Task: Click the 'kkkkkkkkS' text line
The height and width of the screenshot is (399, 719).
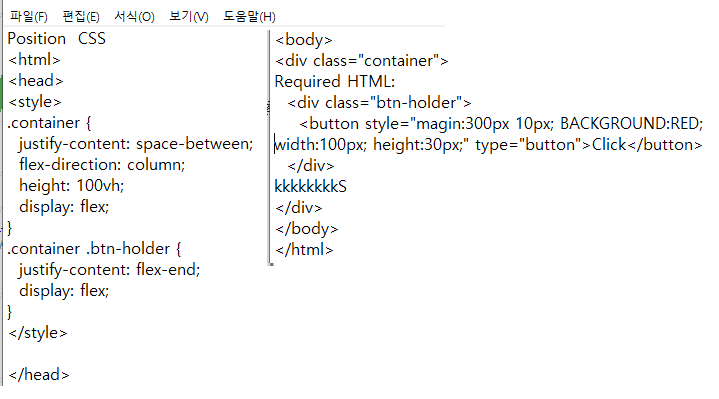Action: tap(310, 187)
